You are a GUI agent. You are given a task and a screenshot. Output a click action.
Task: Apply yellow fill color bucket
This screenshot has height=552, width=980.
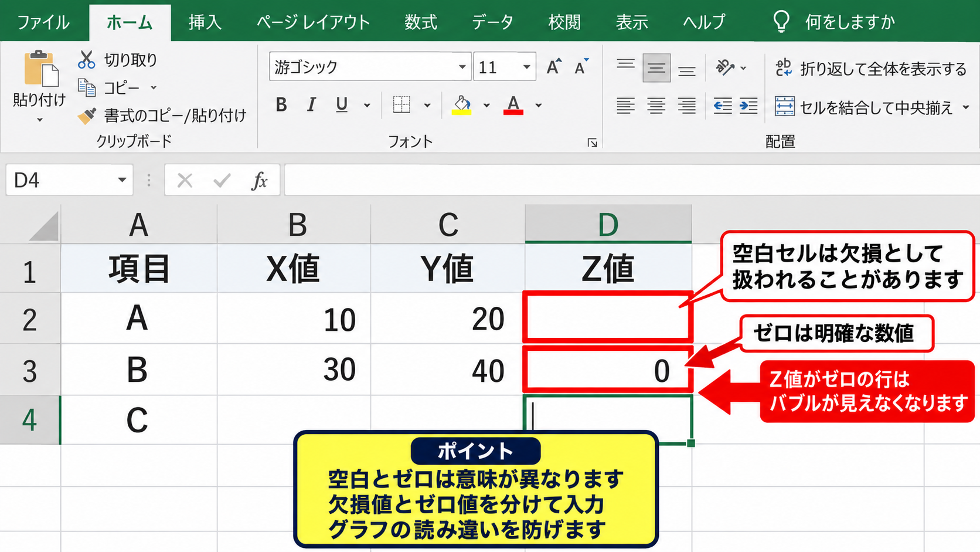[x=462, y=105]
